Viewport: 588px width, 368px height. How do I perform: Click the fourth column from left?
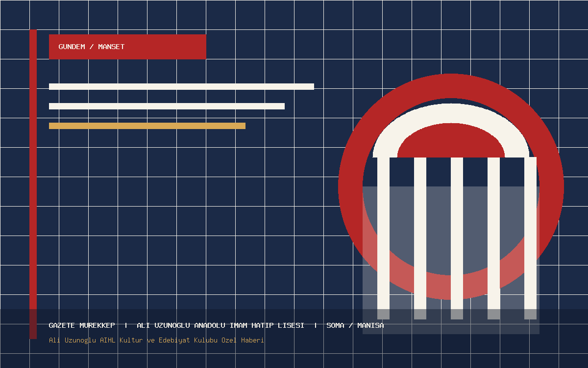click(493, 238)
